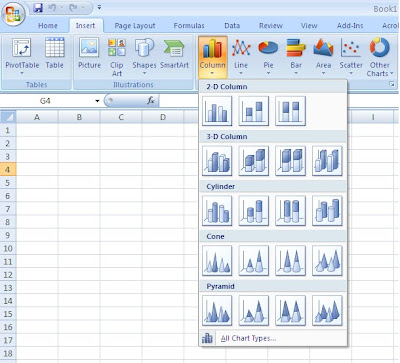
Task: Choose 2-D Clustered Column chart
Action: (x=217, y=111)
